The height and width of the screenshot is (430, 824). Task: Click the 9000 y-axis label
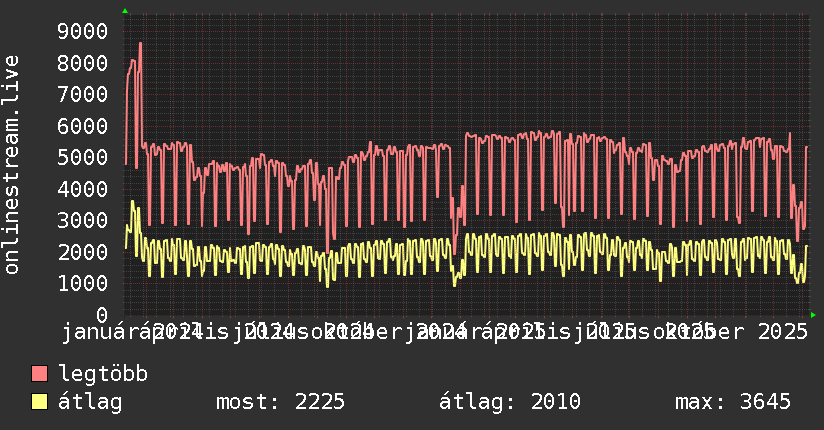pyautogui.click(x=83, y=32)
